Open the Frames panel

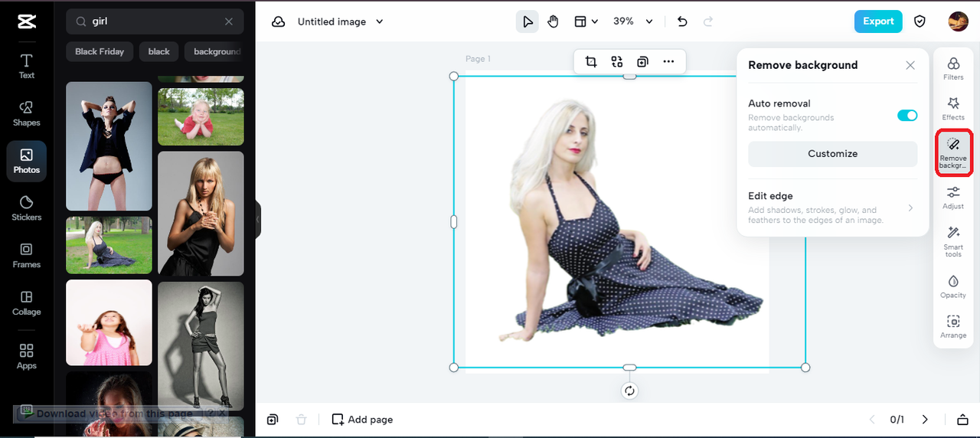[x=26, y=256]
